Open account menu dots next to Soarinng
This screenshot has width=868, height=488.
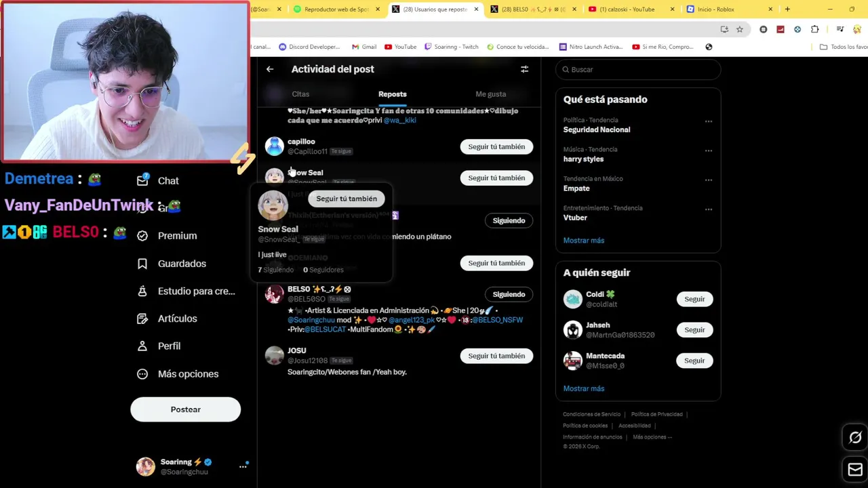243,466
